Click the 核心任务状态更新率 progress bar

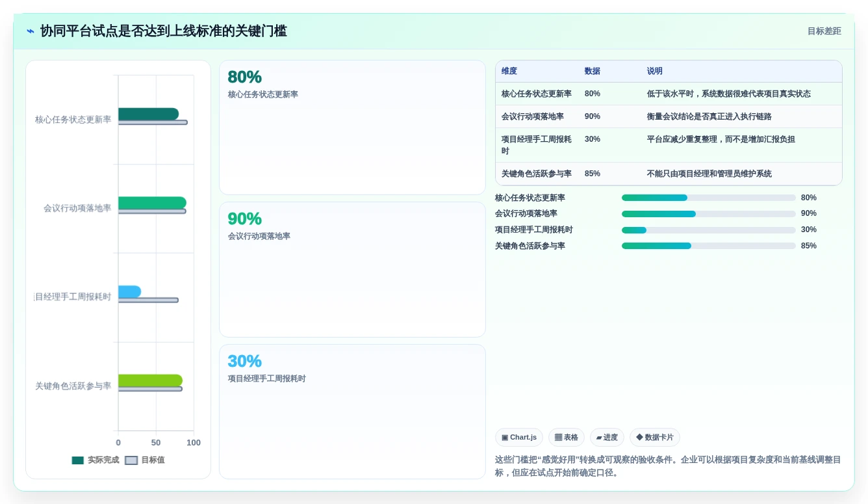[x=709, y=198]
